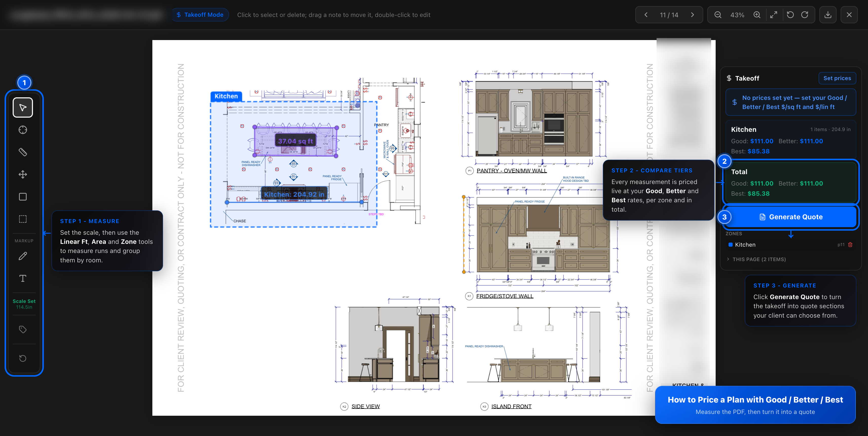Select the text markup tool
The width and height of the screenshot is (868, 436).
(x=23, y=278)
